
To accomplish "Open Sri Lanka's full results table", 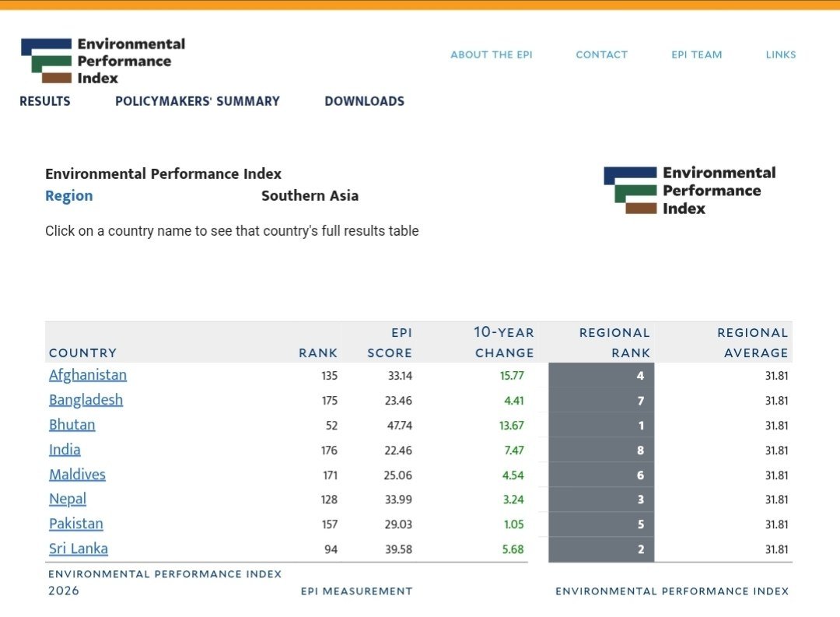I will click(x=79, y=549).
